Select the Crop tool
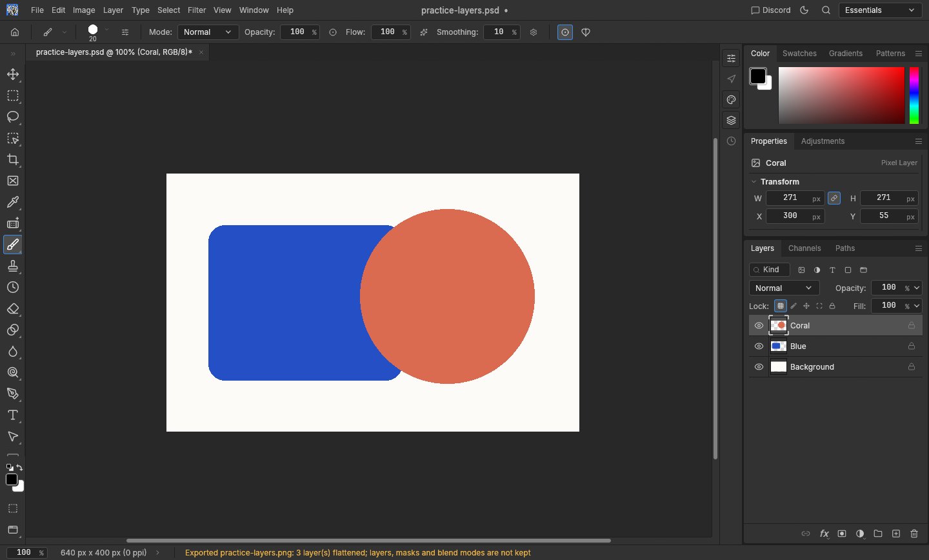The width and height of the screenshot is (929, 560). click(13, 159)
